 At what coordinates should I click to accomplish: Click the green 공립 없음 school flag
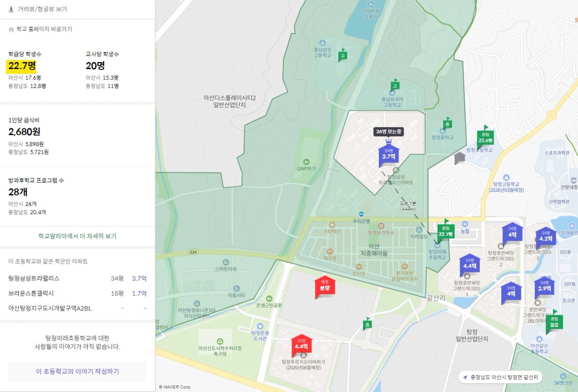(554, 322)
